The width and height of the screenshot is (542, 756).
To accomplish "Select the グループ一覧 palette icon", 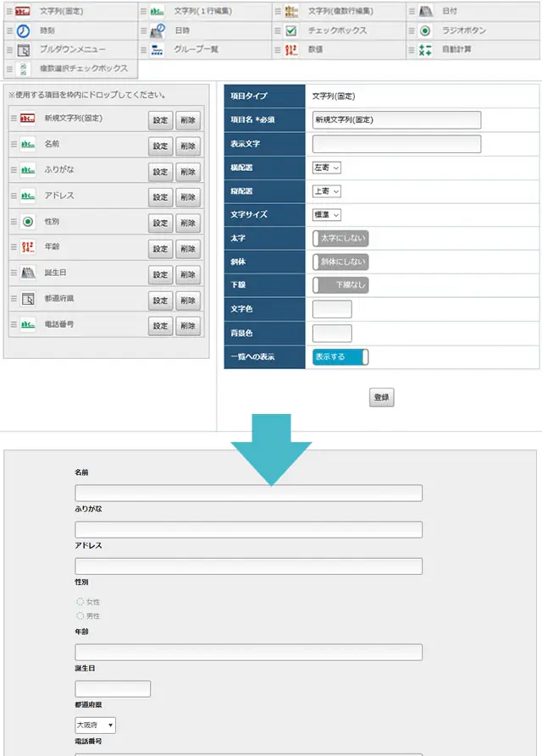I will click(x=157, y=50).
